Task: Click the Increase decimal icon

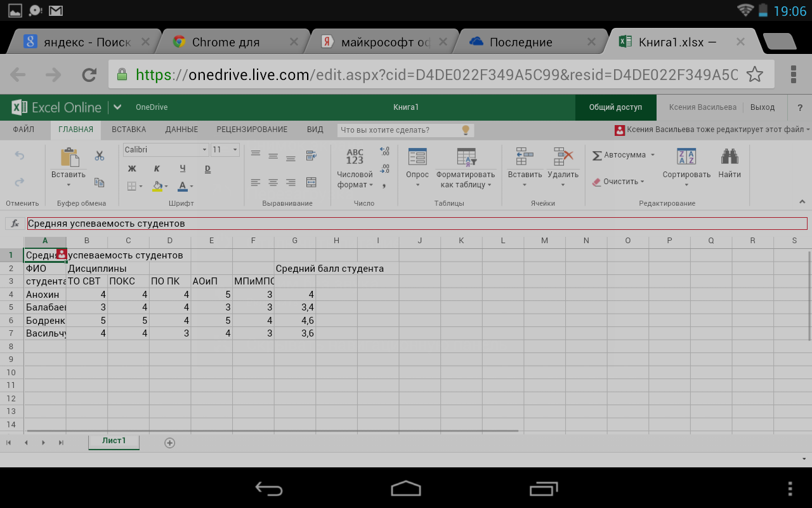Action: [x=384, y=152]
